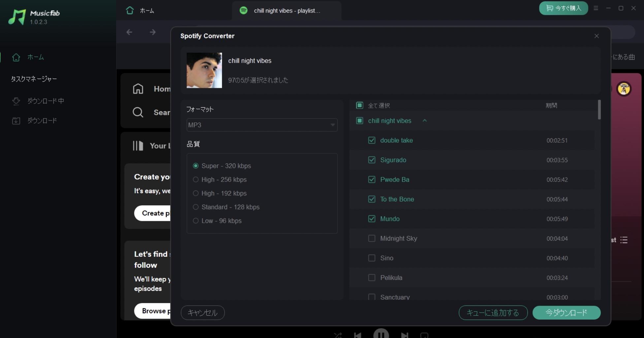Click the Spotify search magnifier icon
644x338 pixels.
[138, 113]
